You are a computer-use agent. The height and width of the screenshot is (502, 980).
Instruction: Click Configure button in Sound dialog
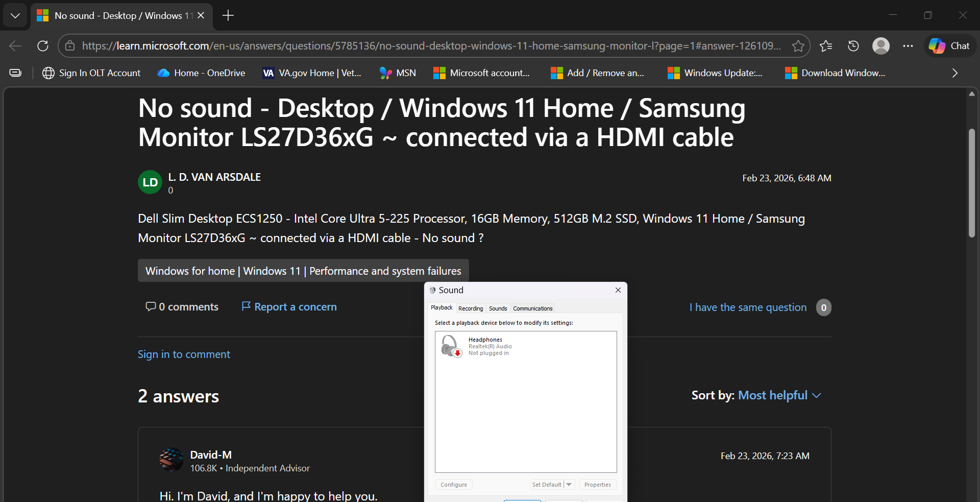pos(454,485)
